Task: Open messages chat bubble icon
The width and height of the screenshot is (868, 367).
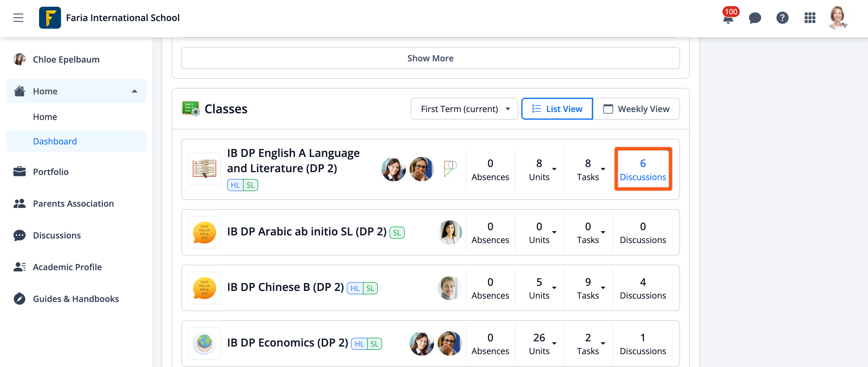Action: pyautogui.click(x=755, y=18)
